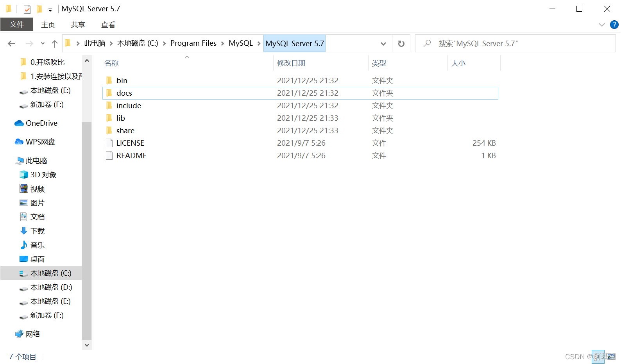Screen dimensions: 621x364
Task: Select the docs folder icon
Action: (109, 93)
